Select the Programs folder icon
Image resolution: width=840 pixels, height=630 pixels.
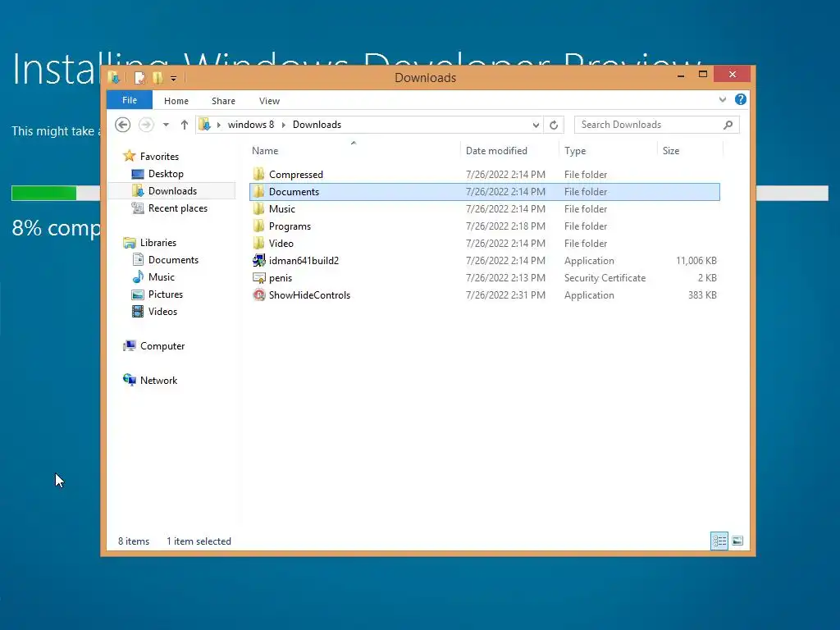258,226
